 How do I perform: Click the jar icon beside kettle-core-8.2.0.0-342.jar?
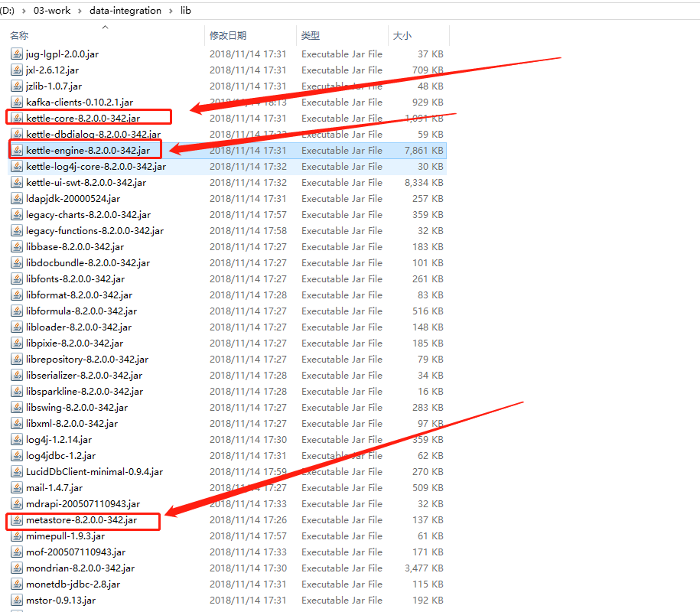[17, 119]
